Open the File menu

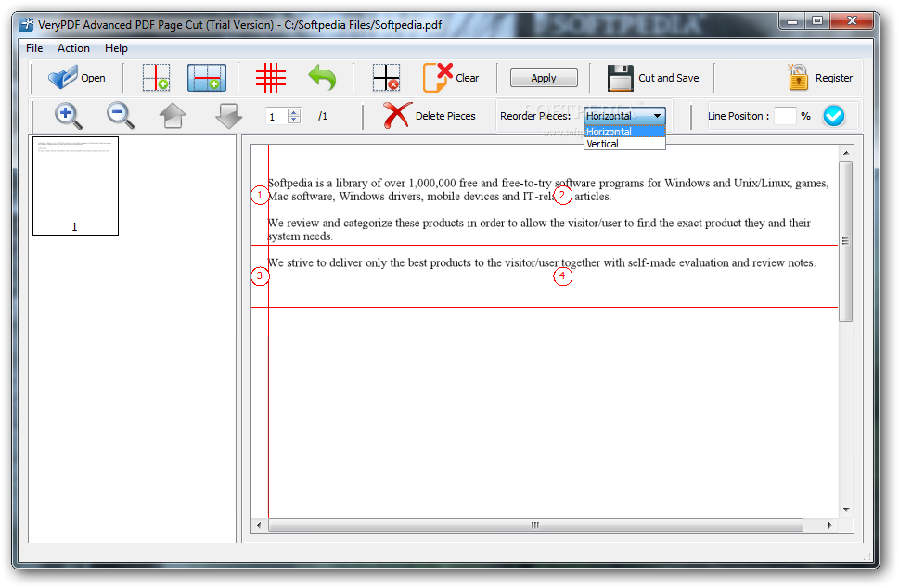coord(34,48)
